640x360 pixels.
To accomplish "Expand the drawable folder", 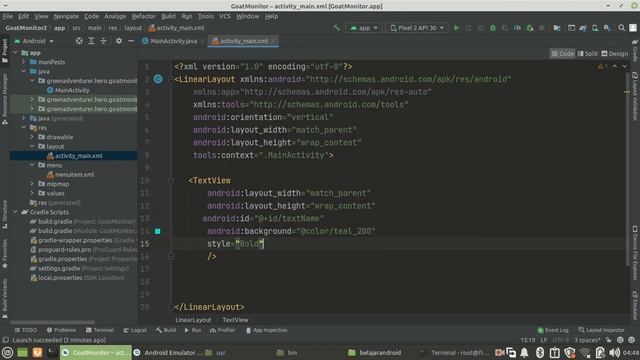I will [x=32, y=137].
